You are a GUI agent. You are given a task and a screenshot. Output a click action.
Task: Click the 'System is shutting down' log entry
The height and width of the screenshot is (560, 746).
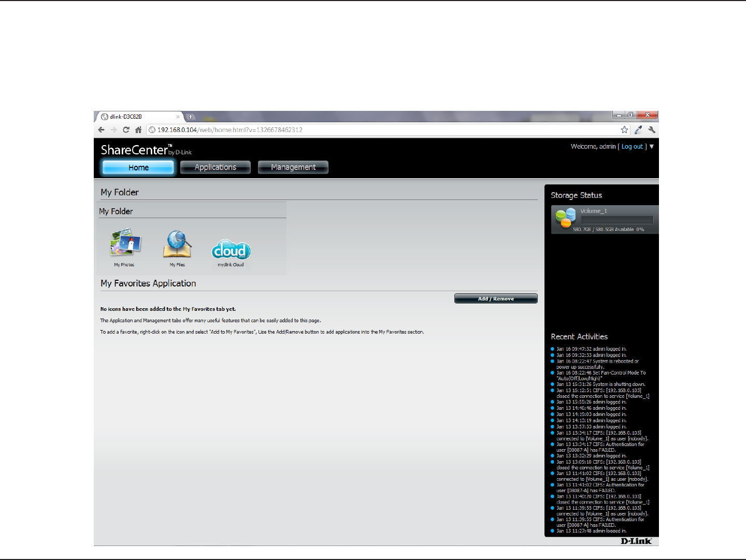[601, 384]
